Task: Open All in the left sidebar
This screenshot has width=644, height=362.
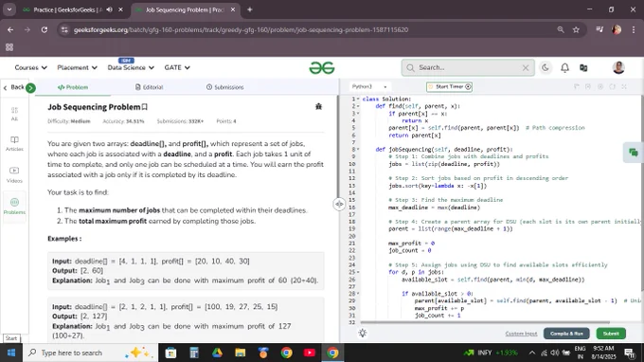Action: 14,114
